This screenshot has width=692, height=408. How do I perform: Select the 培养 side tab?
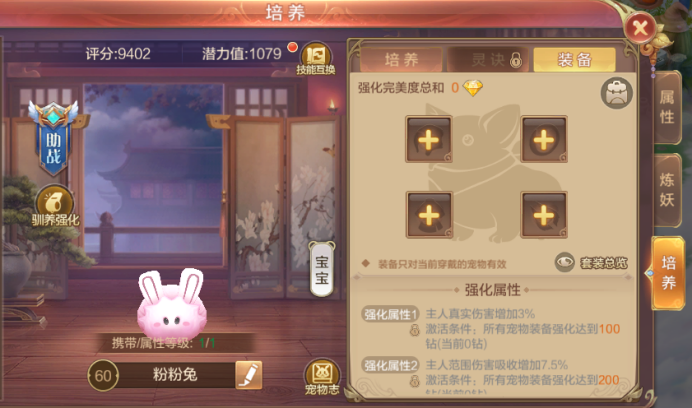pyautogui.click(x=668, y=273)
